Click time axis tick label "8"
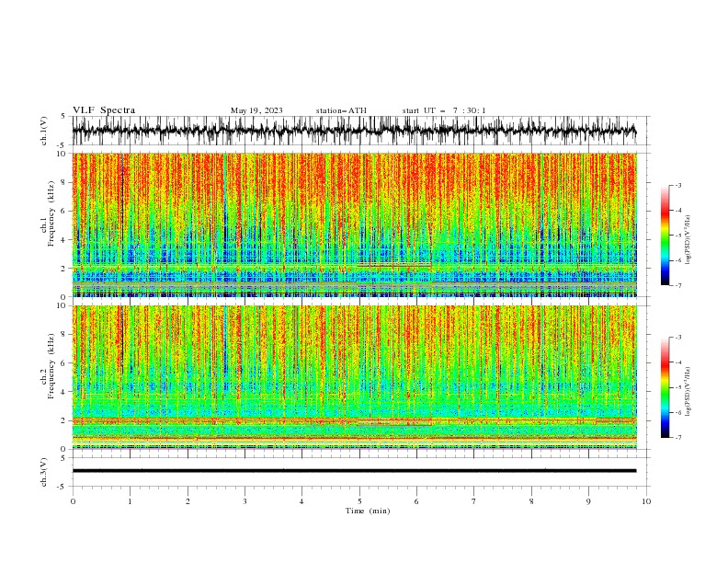This screenshot has width=728, height=563. click(x=531, y=501)
